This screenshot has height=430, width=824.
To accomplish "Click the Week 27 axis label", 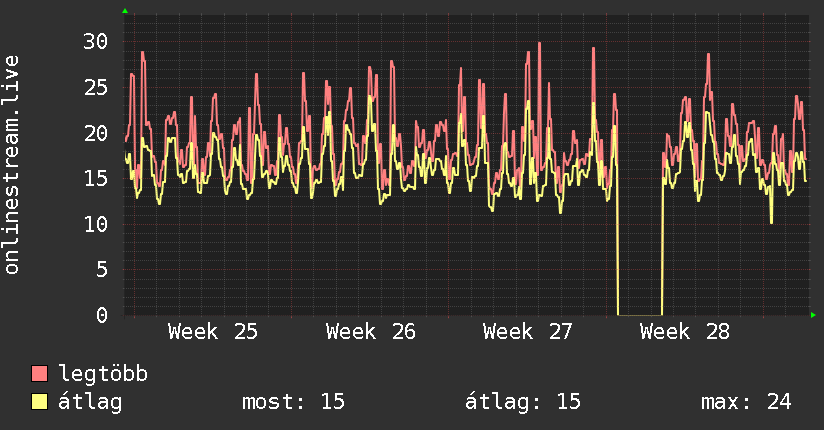I will tap(528, 332).
